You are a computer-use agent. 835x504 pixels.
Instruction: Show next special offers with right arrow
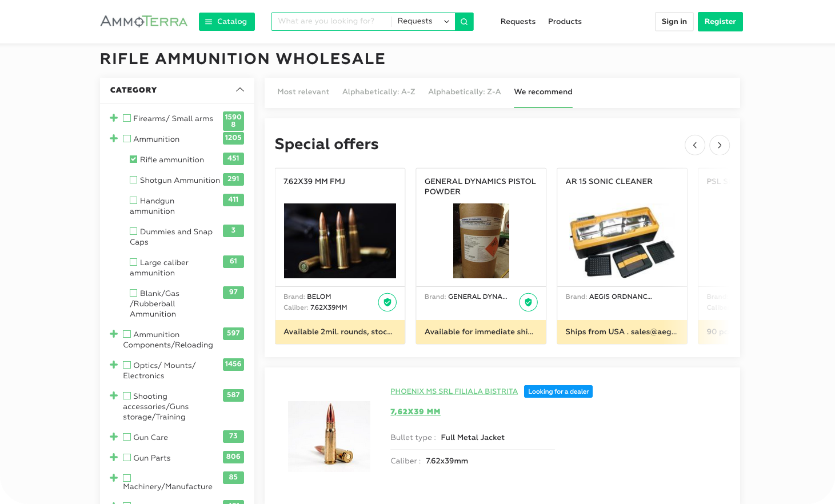coord(720,145)
